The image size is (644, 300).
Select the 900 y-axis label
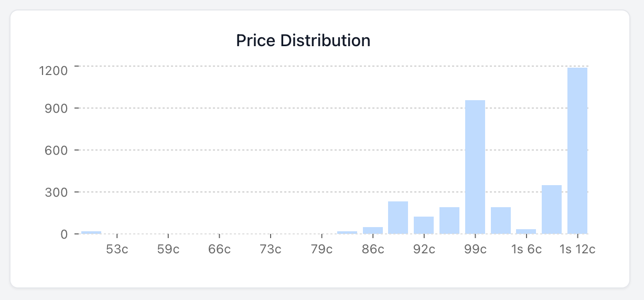(57, 109)
